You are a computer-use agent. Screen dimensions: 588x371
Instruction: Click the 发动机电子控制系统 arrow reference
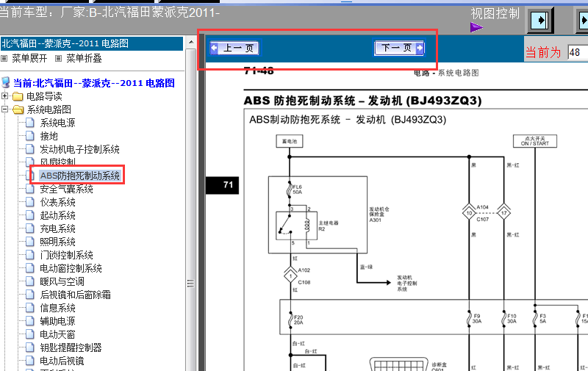click(407, 284)
